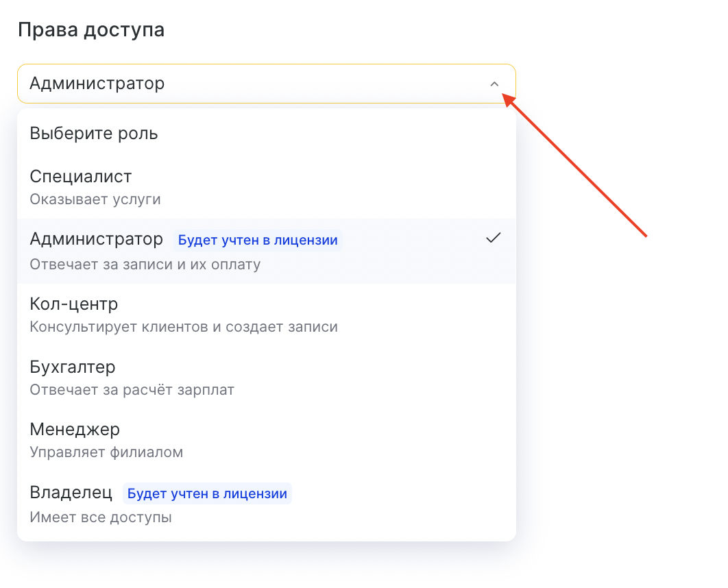Viewport: 728px width, 588px height.
Task: Collapse the role dropdown using the chevron
Action: (x=494, y=84)
